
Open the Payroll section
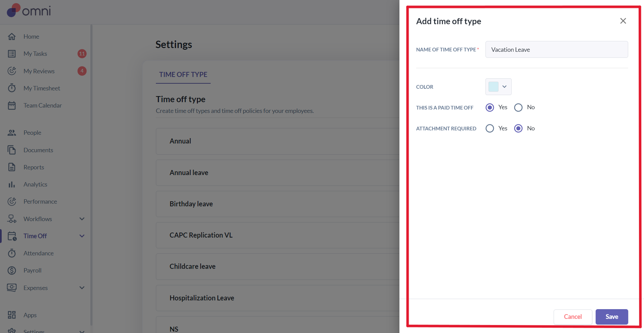point(33,270)
